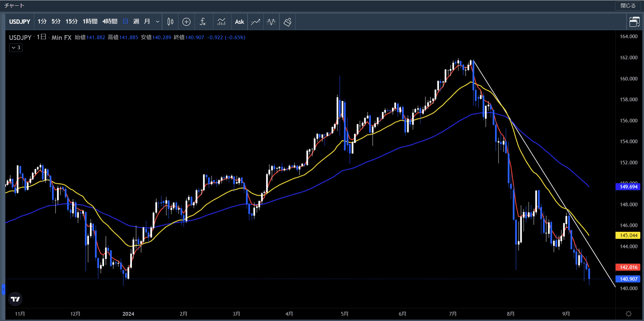644x321 pixels.
Task: Click the 閉じる close button
Action: [x=628, y=6]
